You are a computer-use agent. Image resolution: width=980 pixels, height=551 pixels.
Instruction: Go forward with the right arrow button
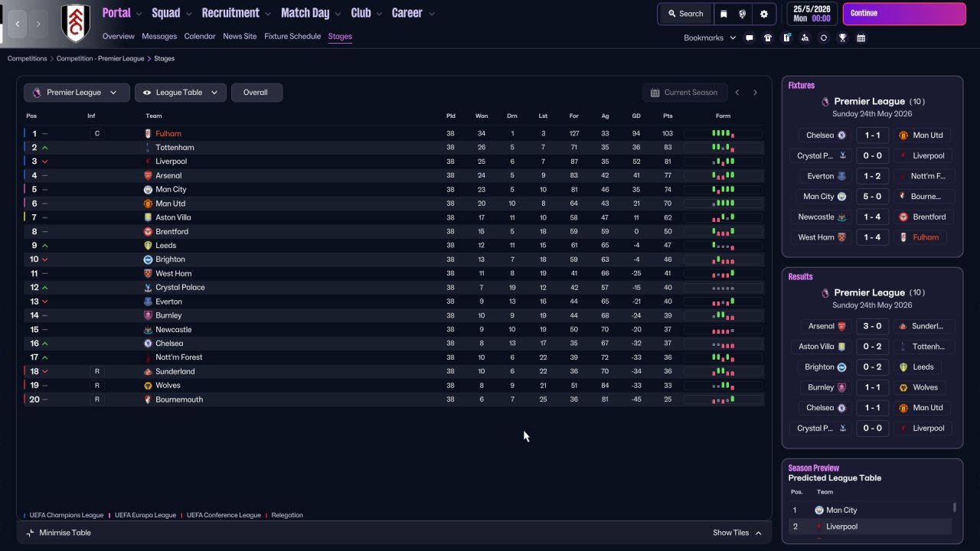coord(39,24)
